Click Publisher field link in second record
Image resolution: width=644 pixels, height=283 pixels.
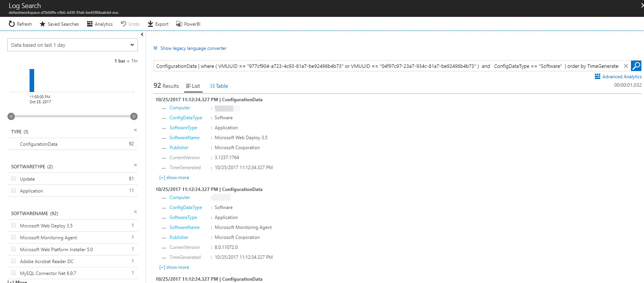[179, 237]
